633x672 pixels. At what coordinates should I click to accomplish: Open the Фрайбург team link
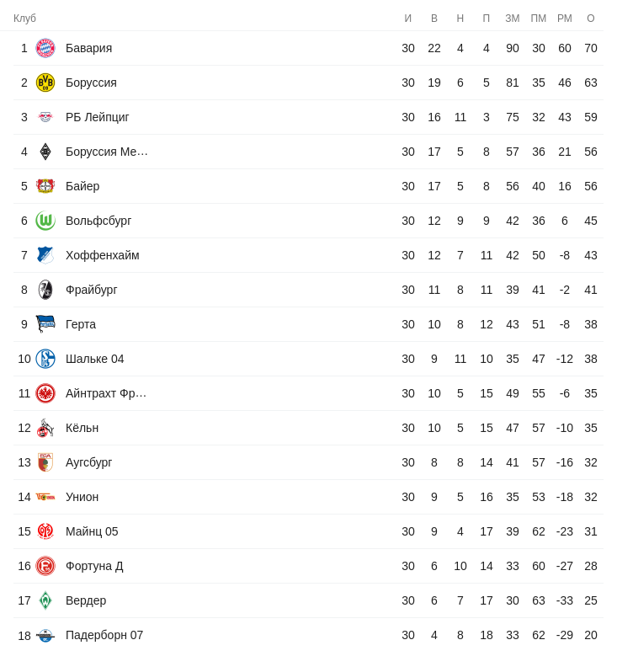coord(92,290)
